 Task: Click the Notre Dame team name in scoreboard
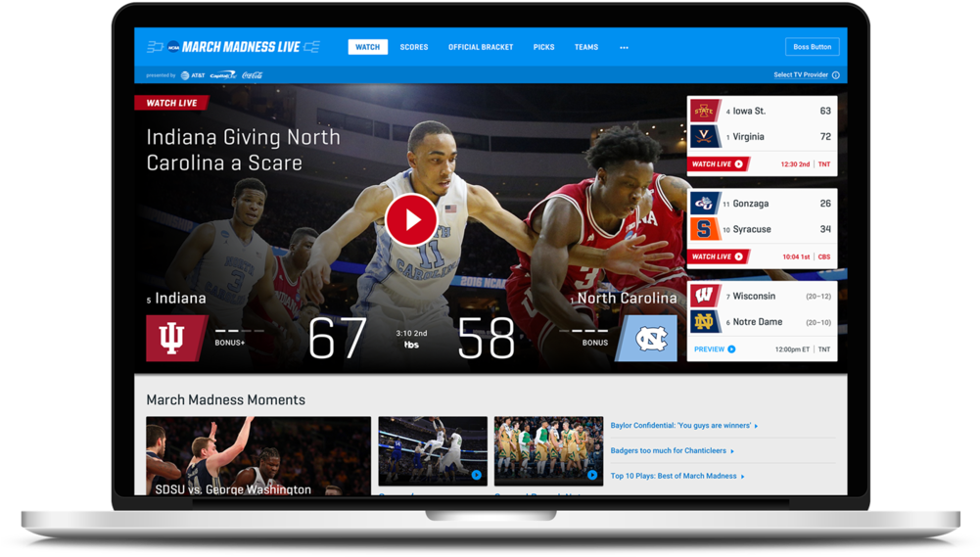(758, 322)
